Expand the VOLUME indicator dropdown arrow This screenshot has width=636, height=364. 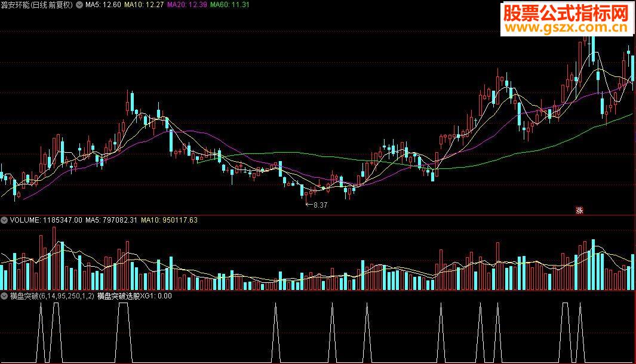pos(4,220)
